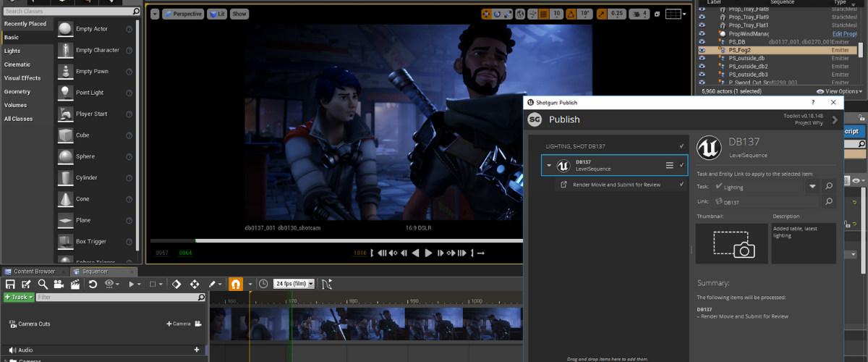This screenshot has height=362, width=868.
Task: Open the 24 fps (film) frame rate dropdown
Action: click(294, 285)
